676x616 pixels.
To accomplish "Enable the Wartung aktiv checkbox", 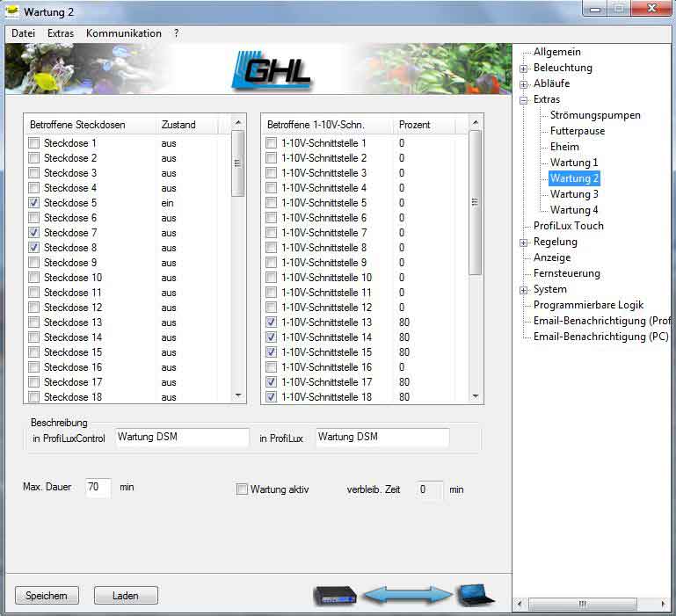I will pos(243,489).
